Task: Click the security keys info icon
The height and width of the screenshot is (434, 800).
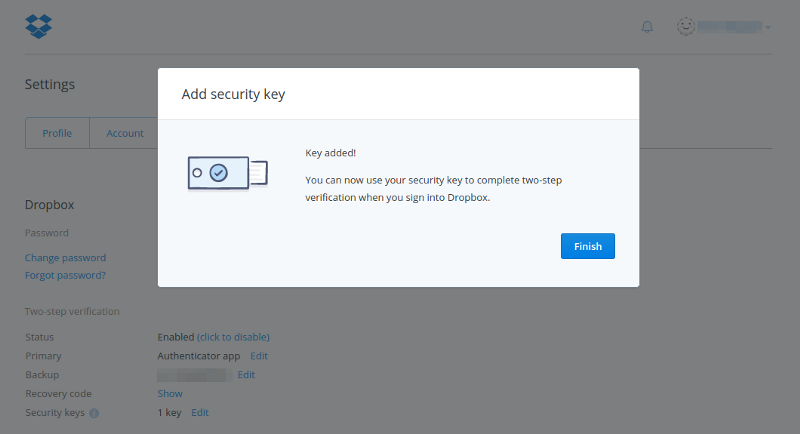Action: coord(94,413)
